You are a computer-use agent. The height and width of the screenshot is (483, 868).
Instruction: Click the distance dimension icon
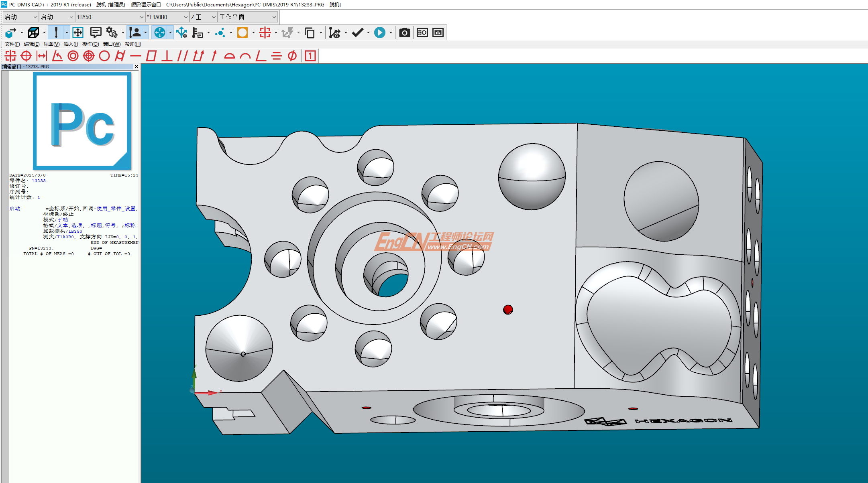(42, 56)
